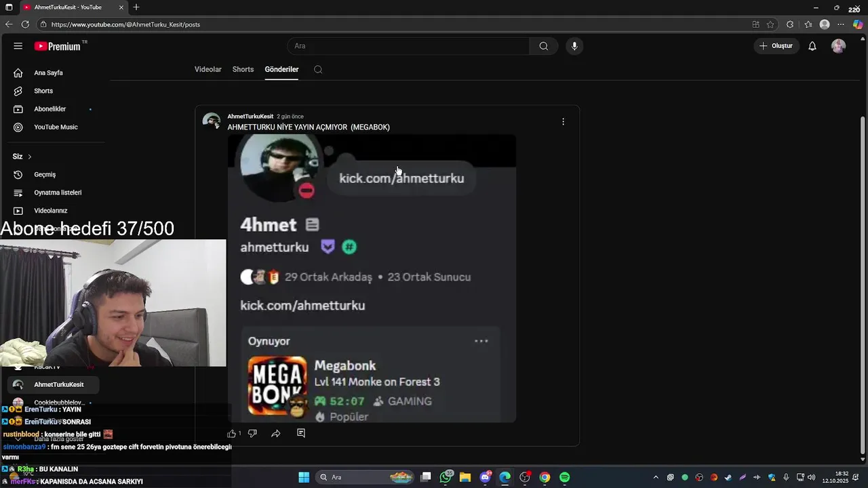The height and width of the screenshot is (488, 868).
Task: Open Oynatma listeleri in the sidebar
Action: pyautogui.click(x=54, y=192)
